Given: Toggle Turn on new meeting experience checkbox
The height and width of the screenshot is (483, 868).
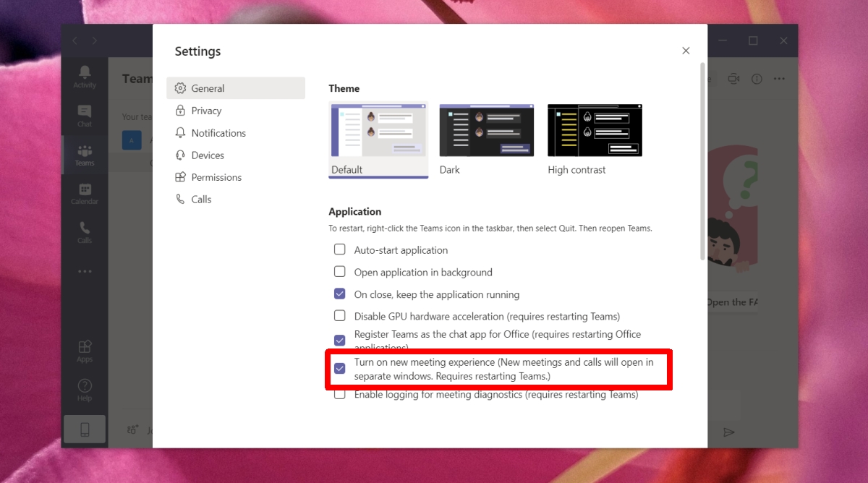Looking at the screenshot, I should (x=339, y=369).
